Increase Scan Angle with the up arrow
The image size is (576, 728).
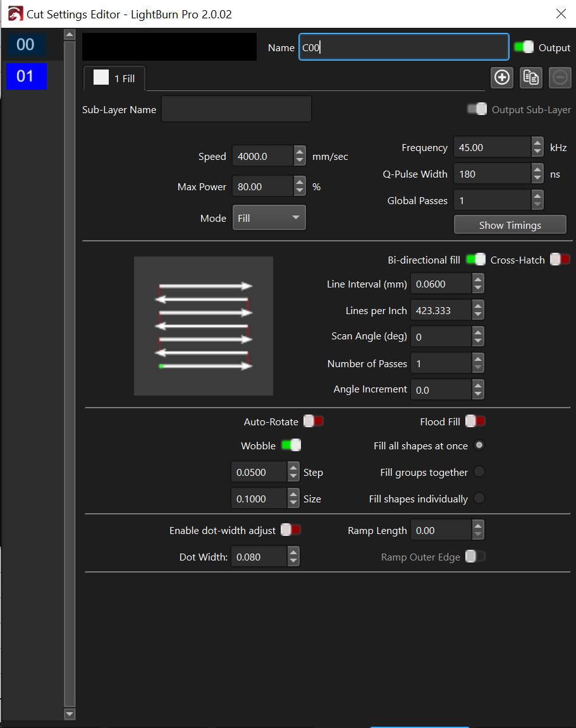(x=478, y=331)
